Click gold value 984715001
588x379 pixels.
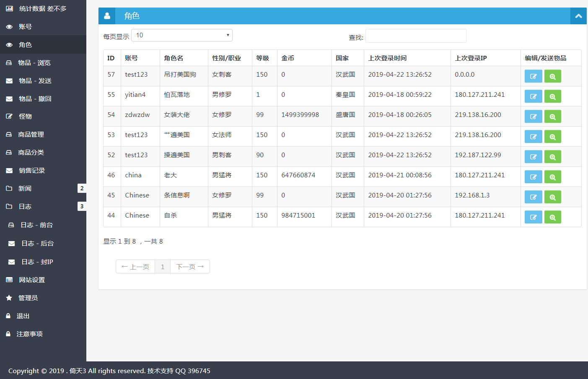click(298, 215)
